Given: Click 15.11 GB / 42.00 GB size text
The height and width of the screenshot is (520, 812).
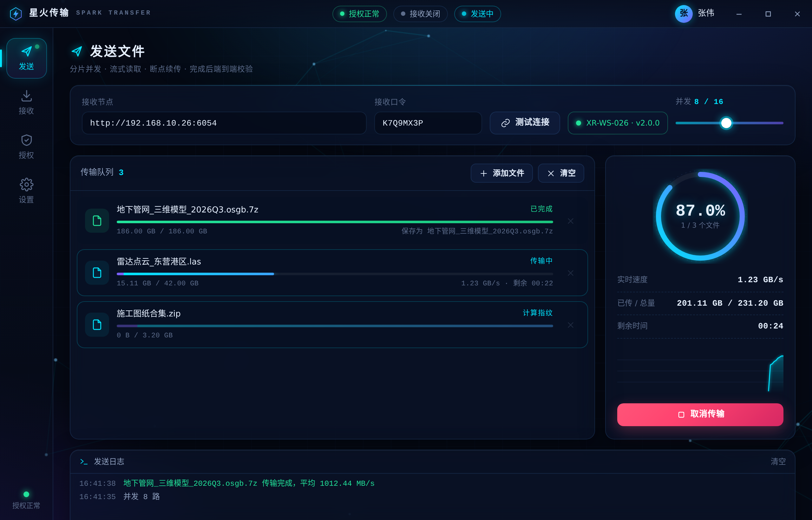Looking at the screenshot, I should 157,283.
